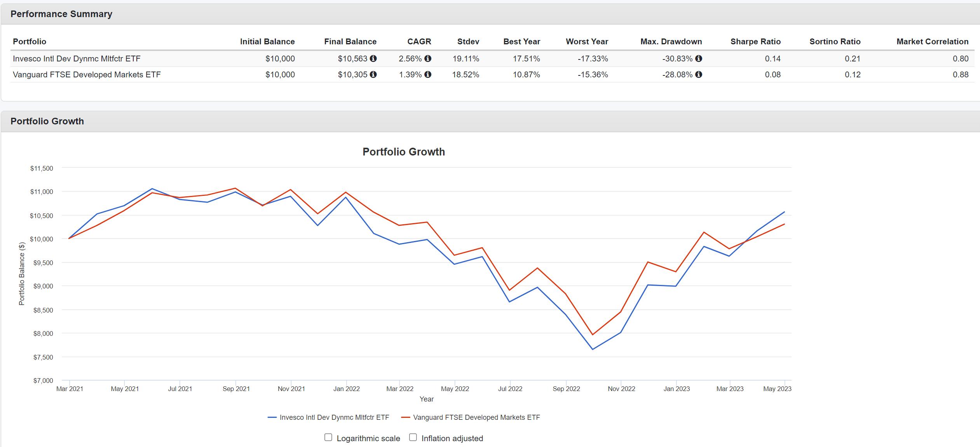Check the Inflation adjusted option
The height and width of the screenshot is (447, 980).
click(x=413, y=437)
